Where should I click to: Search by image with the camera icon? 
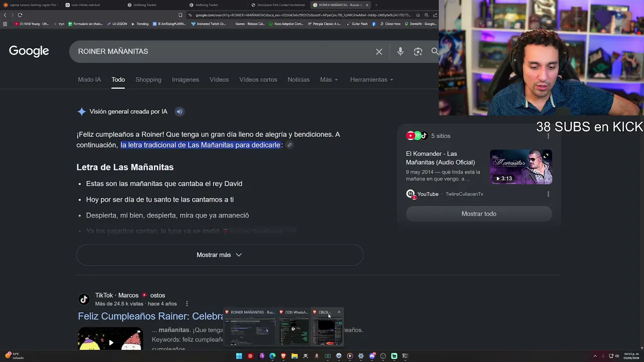pyautogui.click(x=418, y=51)
